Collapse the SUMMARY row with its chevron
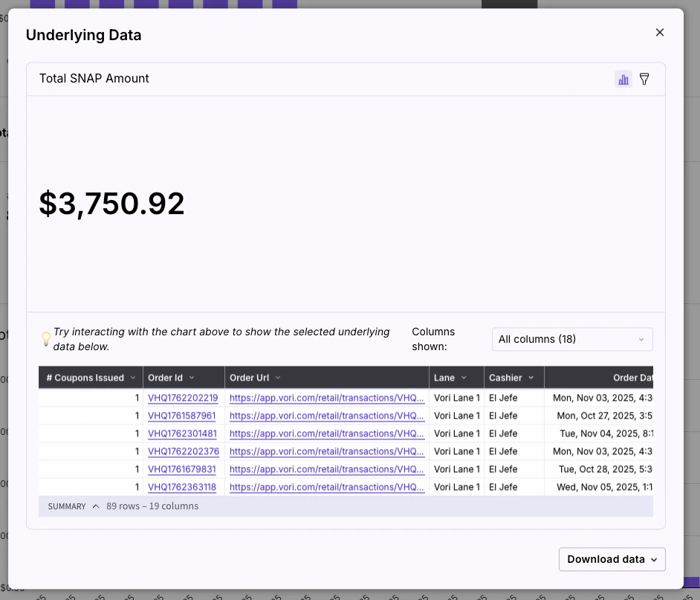This screenshot has height=600, width=700. coord(96,506)
